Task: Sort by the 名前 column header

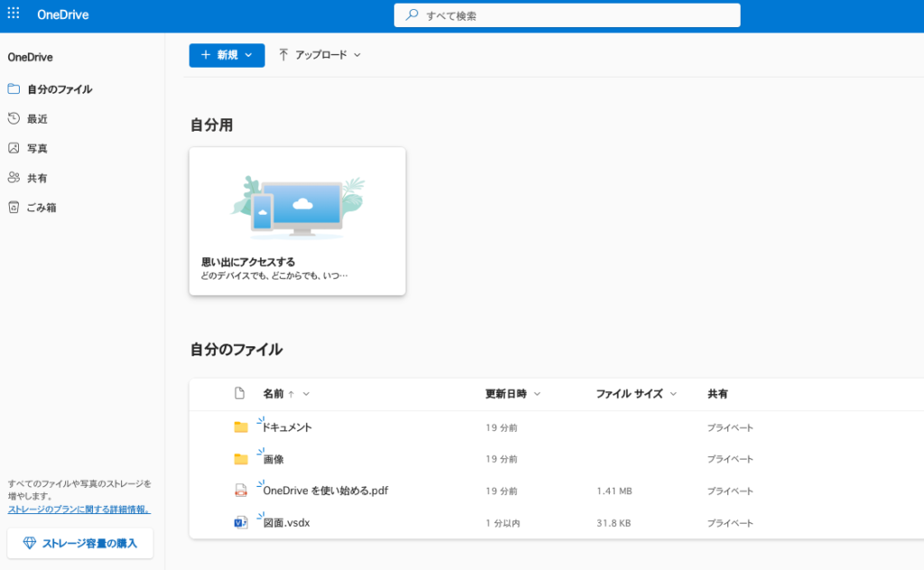Action: pos(274,394)
